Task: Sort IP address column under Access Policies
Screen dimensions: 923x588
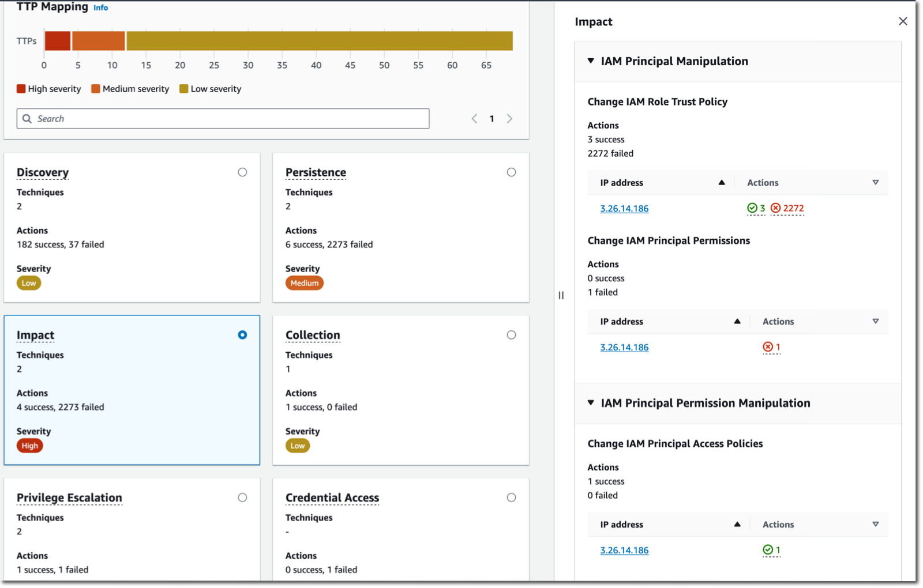Action: [737, 525]
